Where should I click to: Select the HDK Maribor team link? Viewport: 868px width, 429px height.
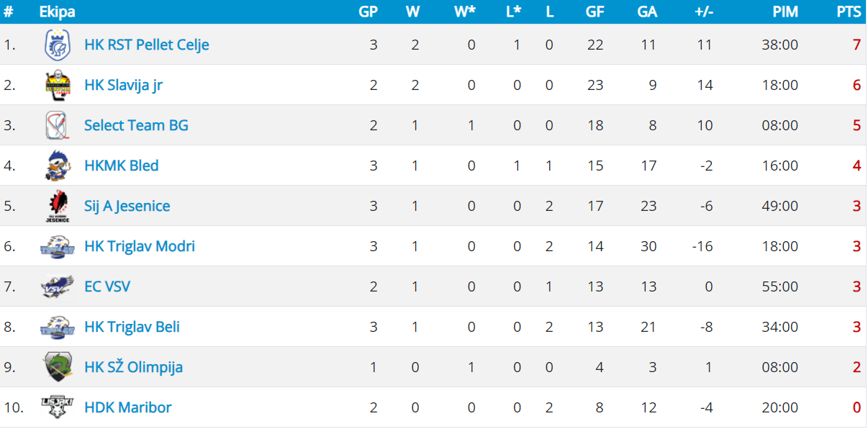tap(127, 407)
